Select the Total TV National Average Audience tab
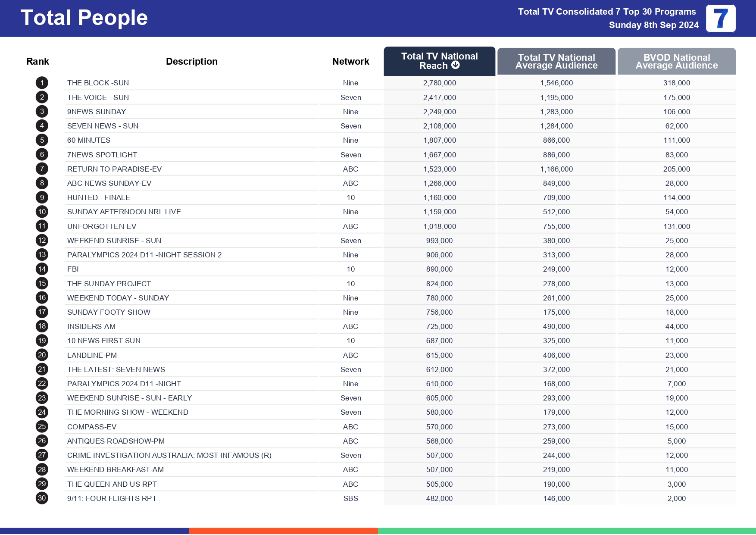The image size is (756, 535). 556,61
